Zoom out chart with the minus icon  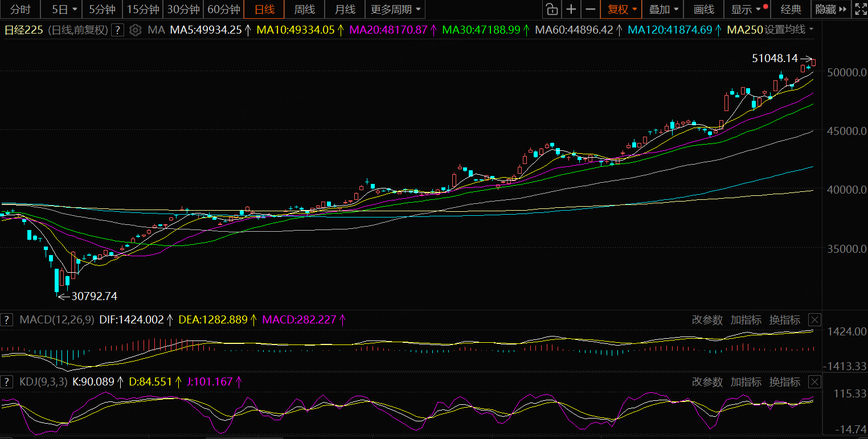[x=591, y=9]
